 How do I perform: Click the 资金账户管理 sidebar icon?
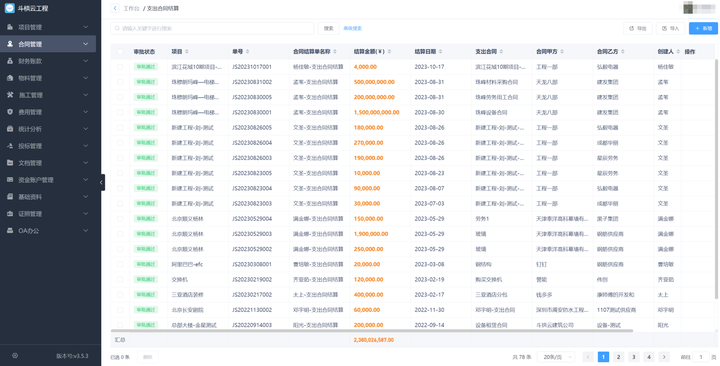coord(10,180)
